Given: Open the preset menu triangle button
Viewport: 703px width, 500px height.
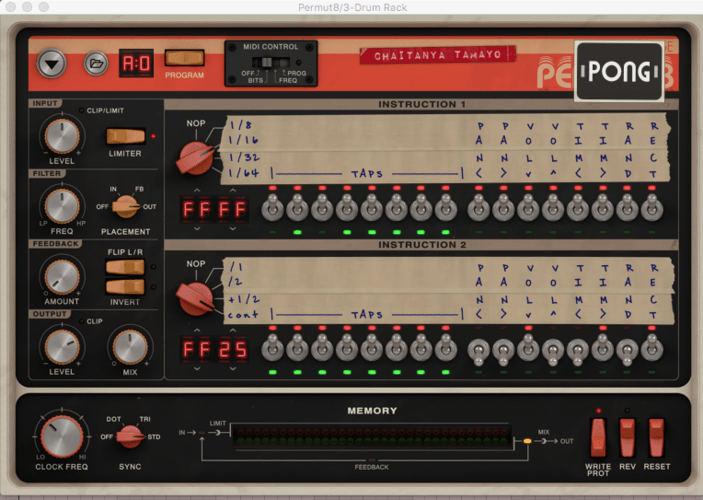Looking at the screenshot, I should point(52,64).
